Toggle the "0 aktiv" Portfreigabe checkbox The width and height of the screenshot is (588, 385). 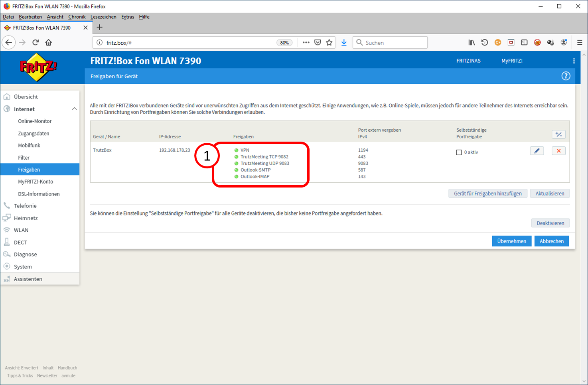[x=459, y=152]
